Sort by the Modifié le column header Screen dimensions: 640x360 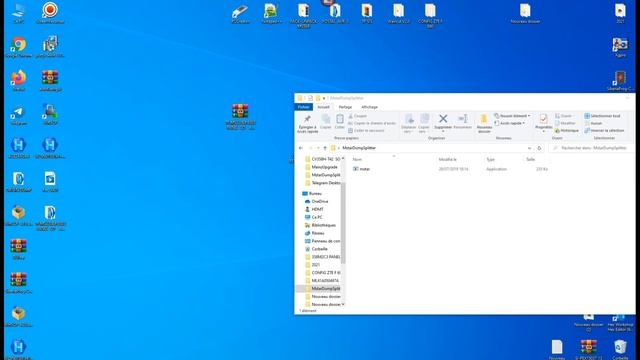click(448, 160)
